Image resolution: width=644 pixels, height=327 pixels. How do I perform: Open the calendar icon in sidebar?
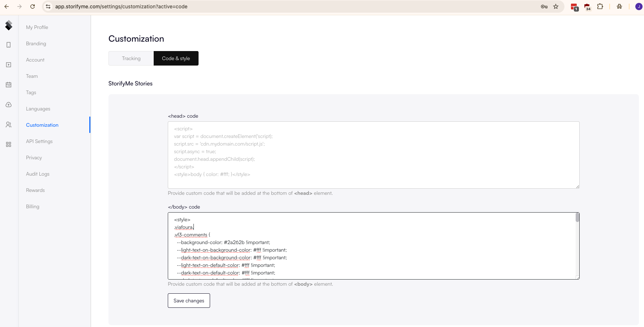9,85
